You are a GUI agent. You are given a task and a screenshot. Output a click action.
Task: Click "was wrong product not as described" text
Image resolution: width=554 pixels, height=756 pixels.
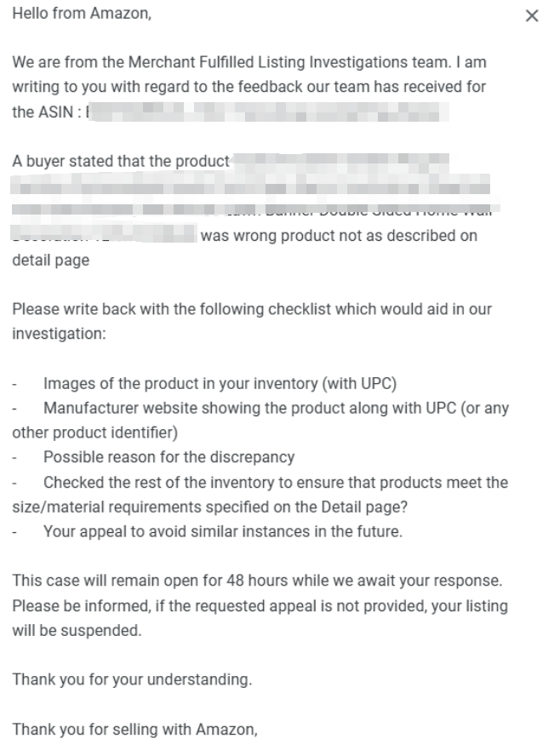pyautogui.click(x=339, y=236)
